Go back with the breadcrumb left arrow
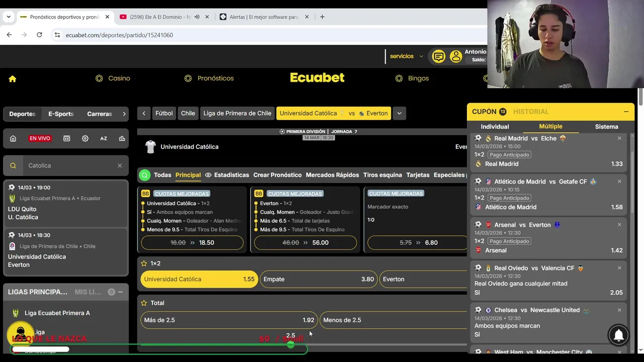Screen dimensions: 644x362 [144, 114]
